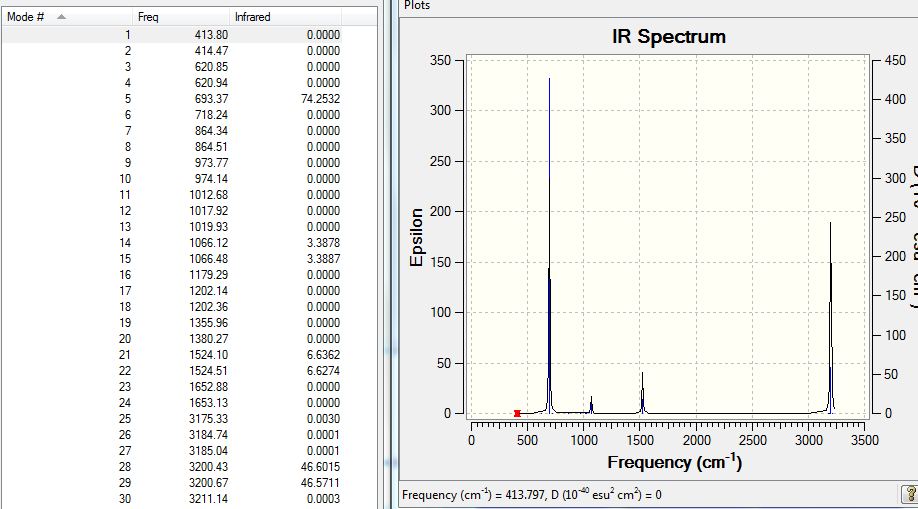
Task: Select mode 18 frequency 1202.36
Action: click(x=208, y=307)
